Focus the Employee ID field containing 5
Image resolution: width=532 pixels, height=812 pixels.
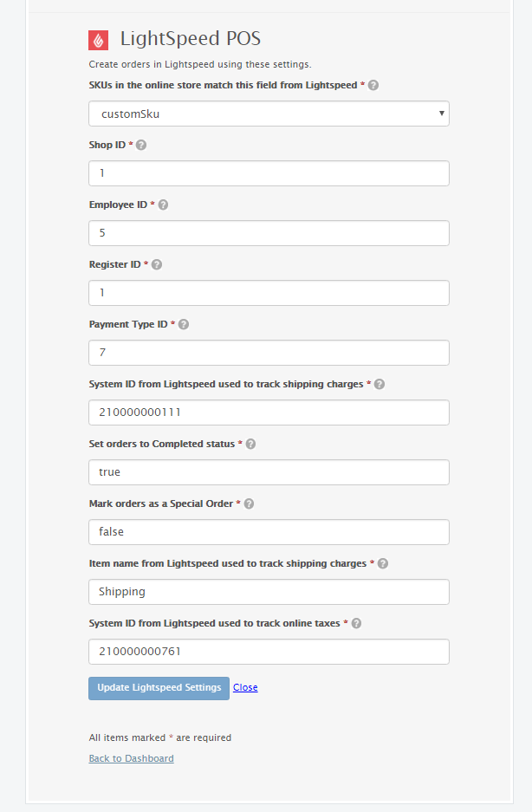coord(269,233)
